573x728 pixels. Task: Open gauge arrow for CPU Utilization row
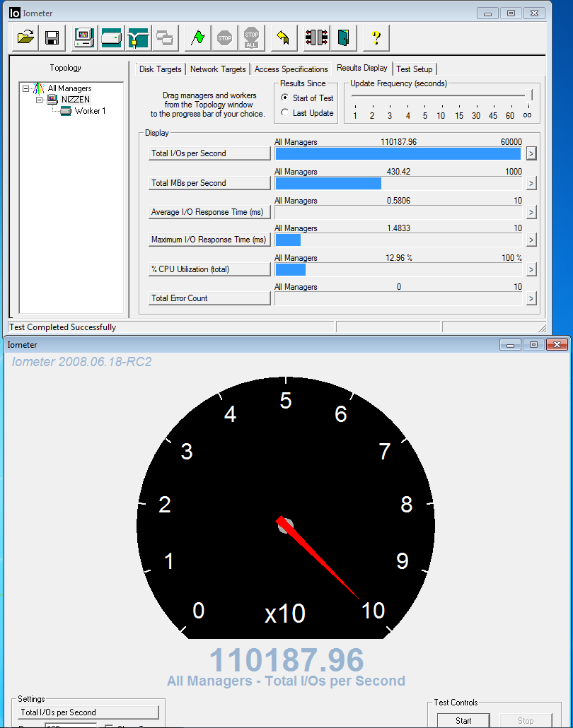(x=531, y=269)
